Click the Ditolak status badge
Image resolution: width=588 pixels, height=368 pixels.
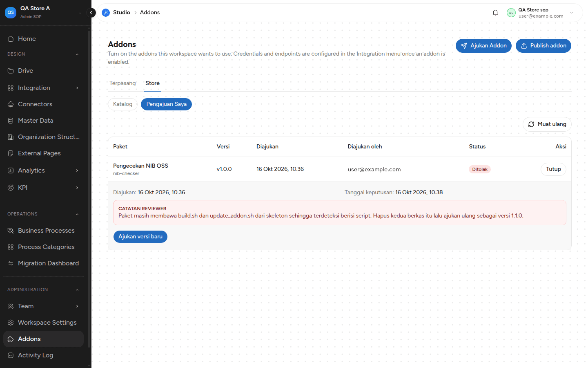pos(480,169)
